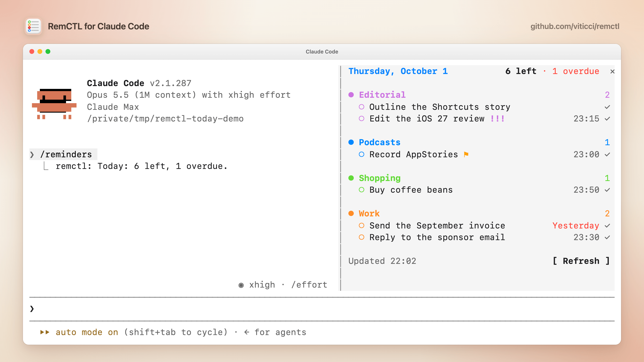Click the left arrow for agents hint
Image resolution: width=644 pixels, height=362 pixels.
click(x=247, y=332)
